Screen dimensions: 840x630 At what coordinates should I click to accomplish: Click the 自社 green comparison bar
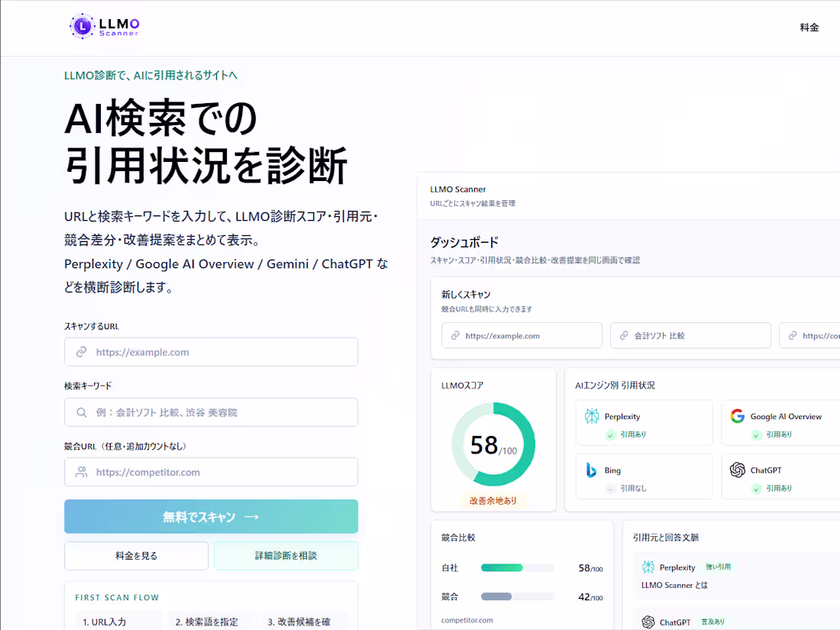tap(502, 568)
